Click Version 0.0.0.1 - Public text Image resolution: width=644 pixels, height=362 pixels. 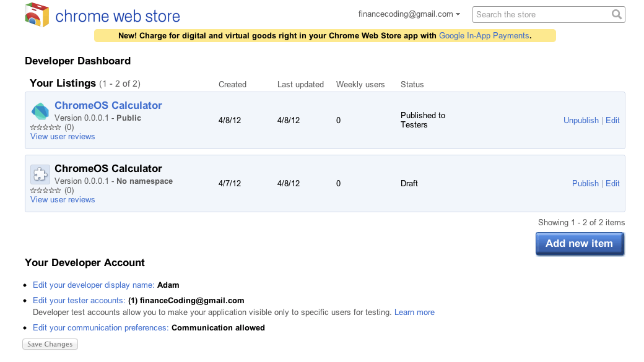(98, 118)
